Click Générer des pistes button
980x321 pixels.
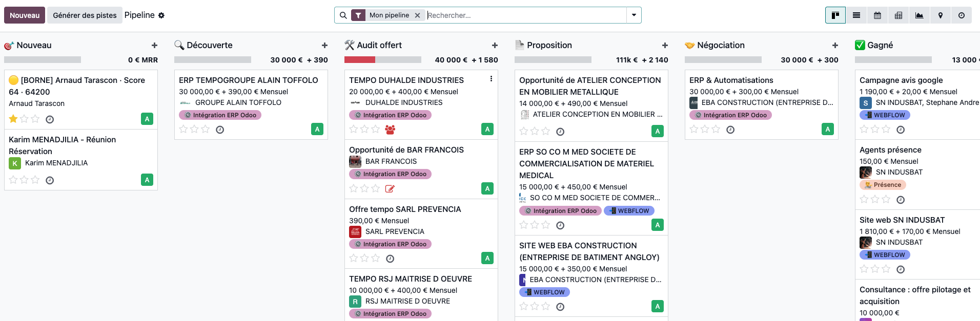[85, 15]
